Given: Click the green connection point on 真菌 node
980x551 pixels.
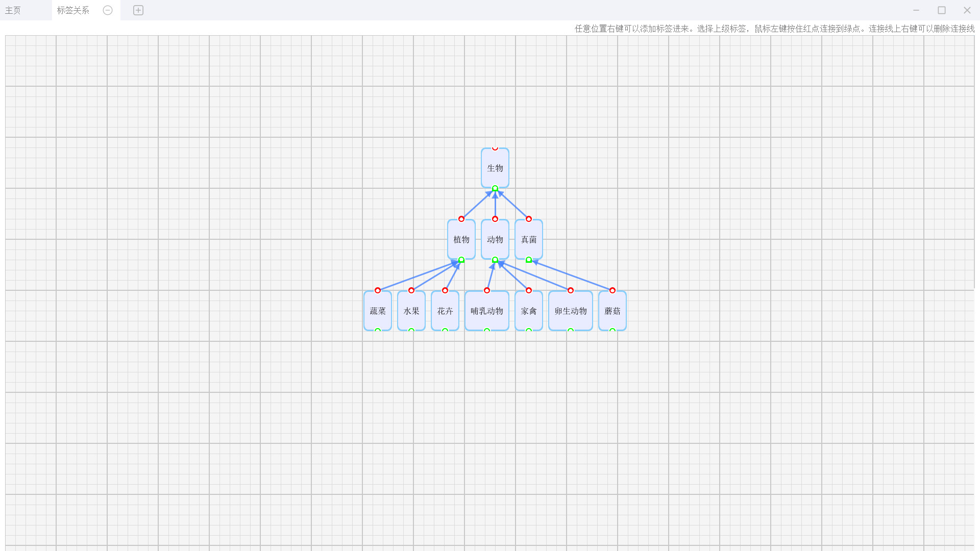Looking at the screenshot, I should click(x=529, y=260).
